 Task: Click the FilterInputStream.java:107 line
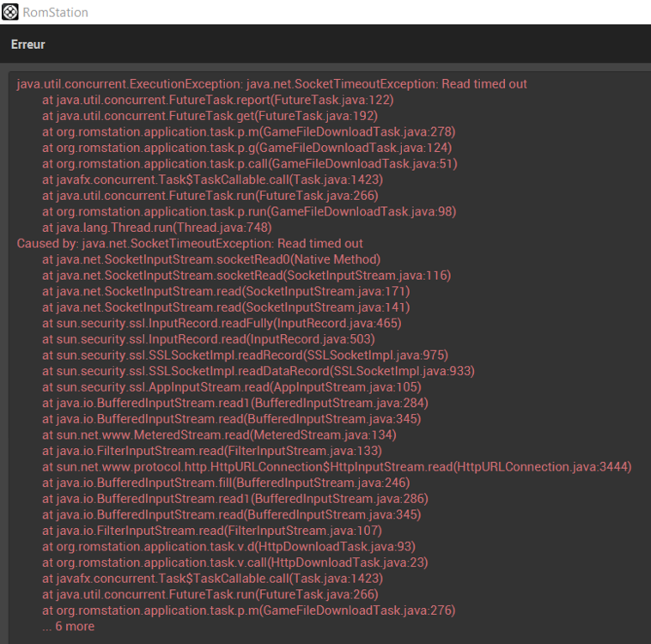(x=212, y=531)
